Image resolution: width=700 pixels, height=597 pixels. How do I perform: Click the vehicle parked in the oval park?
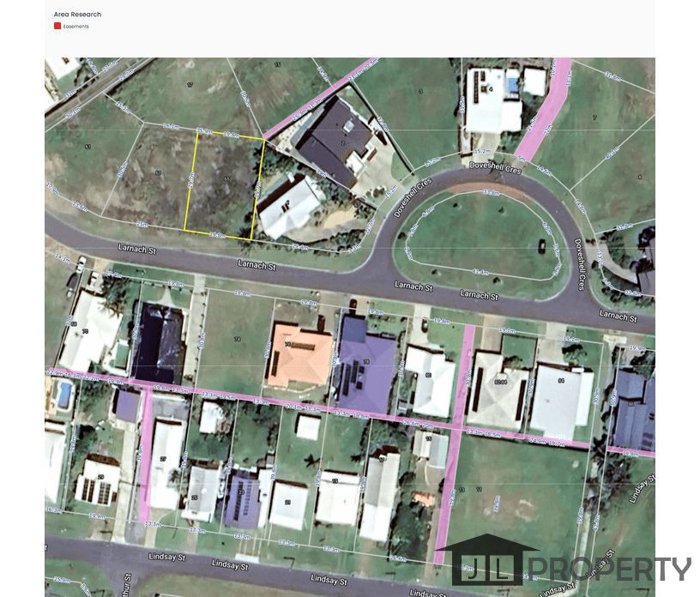[541, 246]
